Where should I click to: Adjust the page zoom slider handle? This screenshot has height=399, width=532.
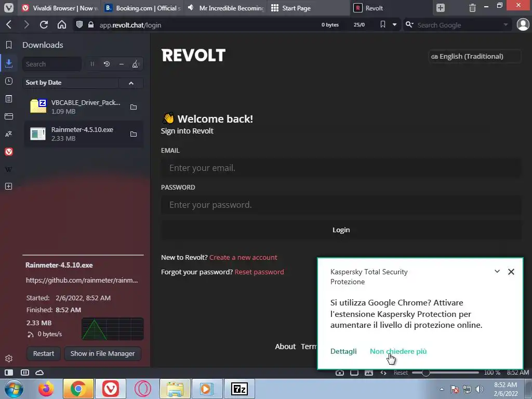(426, 373)
